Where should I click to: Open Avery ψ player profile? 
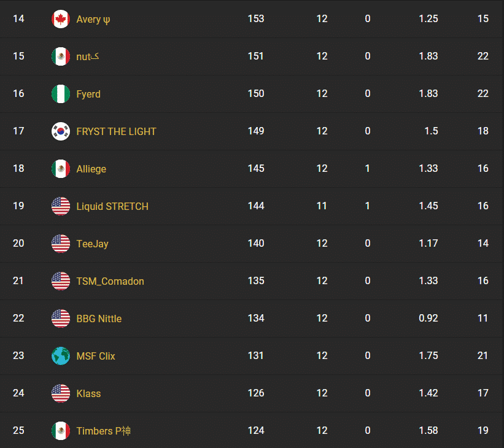(x=93, y=19)
